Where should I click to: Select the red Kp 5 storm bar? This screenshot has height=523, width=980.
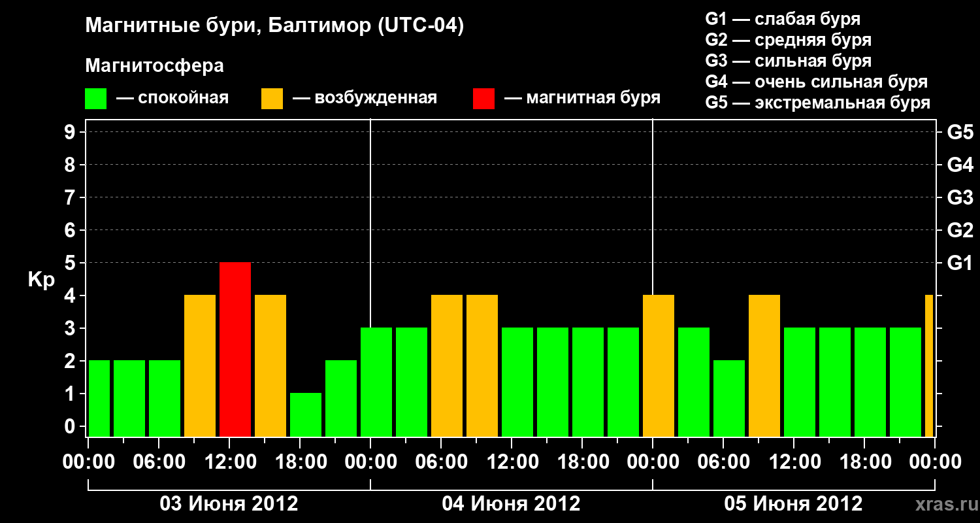[235, 349]
